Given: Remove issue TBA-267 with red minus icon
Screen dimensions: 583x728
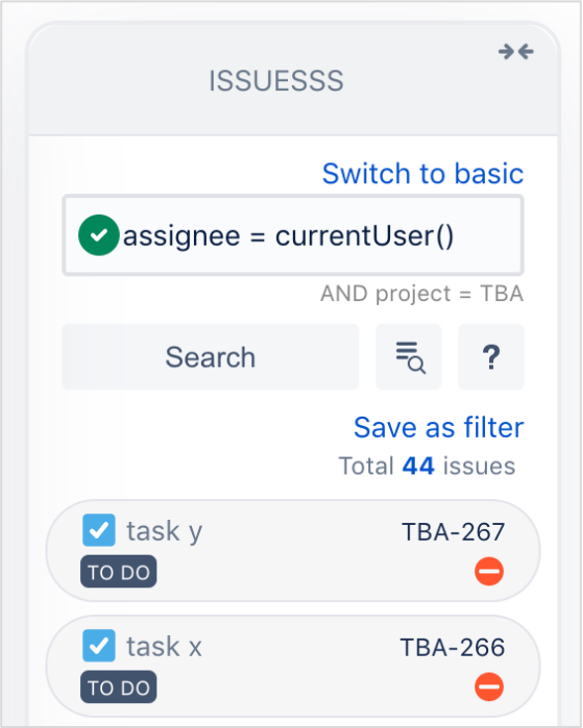Looking at the screenshot, I should tap(489, 572).
